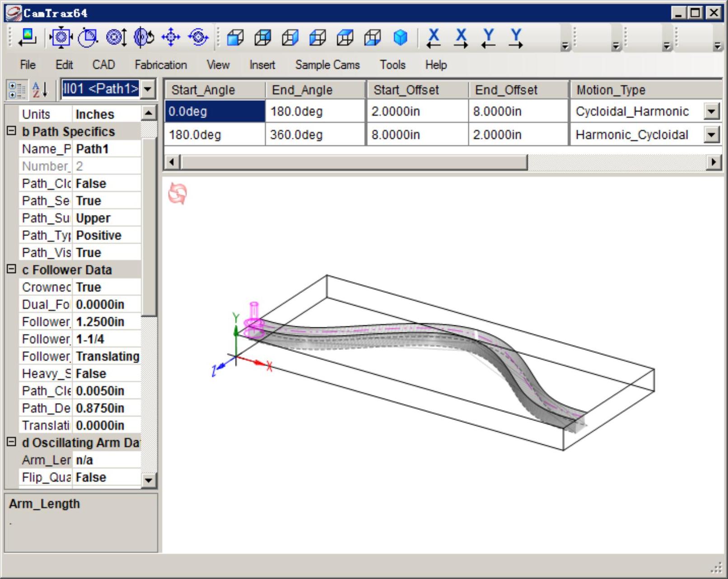Select the 360.0deg End_Angle cell
Screen dimensions: 728x579
coord(315,135)
